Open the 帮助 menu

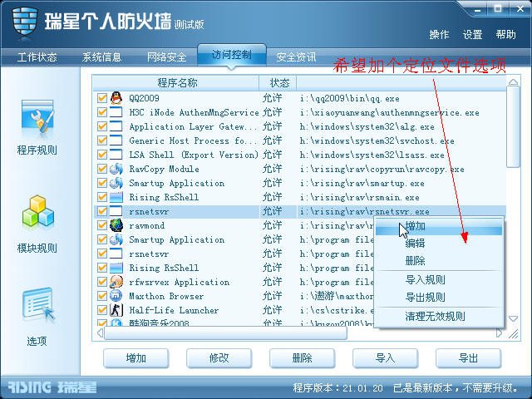[x=506, y=35]
